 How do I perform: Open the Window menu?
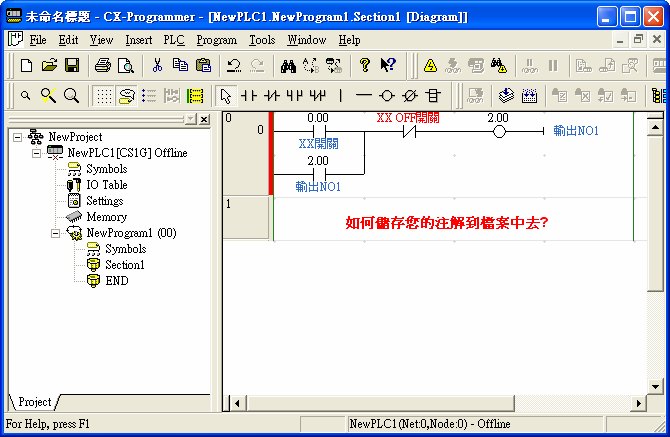306,40
